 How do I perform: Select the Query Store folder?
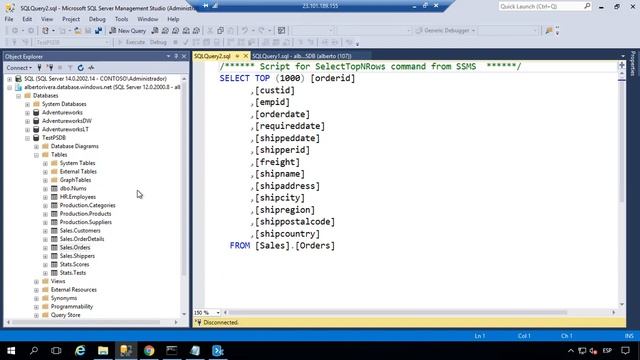click(x=65, y=315)
